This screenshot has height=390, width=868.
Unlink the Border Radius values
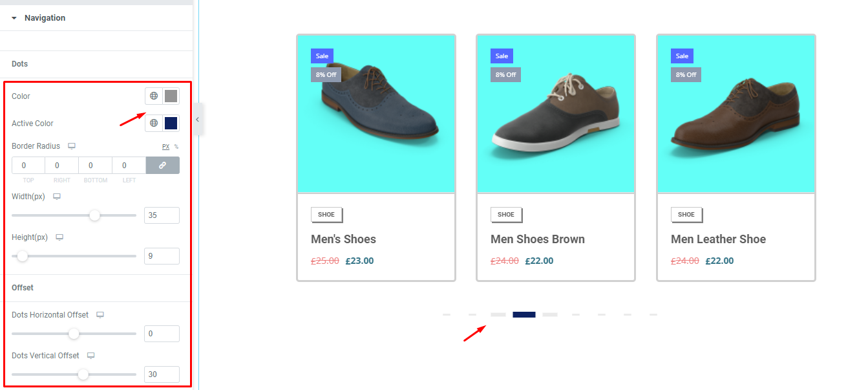[162, 165]
